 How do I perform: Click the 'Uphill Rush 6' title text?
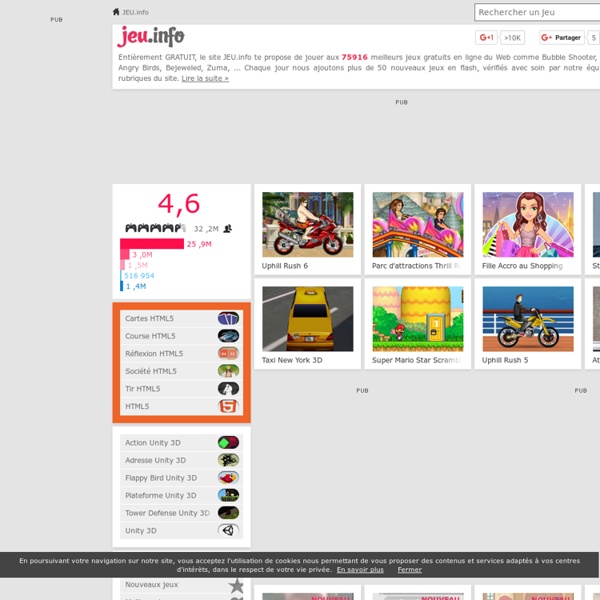click(285, 266)
